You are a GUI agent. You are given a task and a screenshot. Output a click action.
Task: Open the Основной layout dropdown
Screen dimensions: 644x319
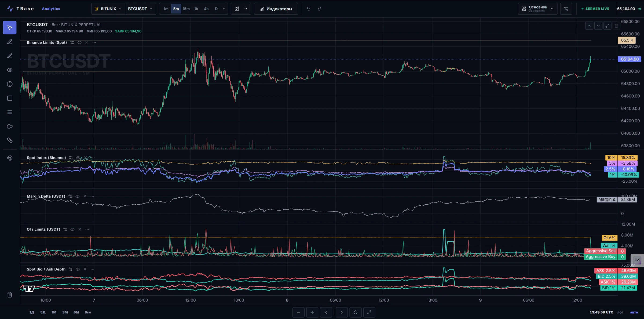[537, 9]
